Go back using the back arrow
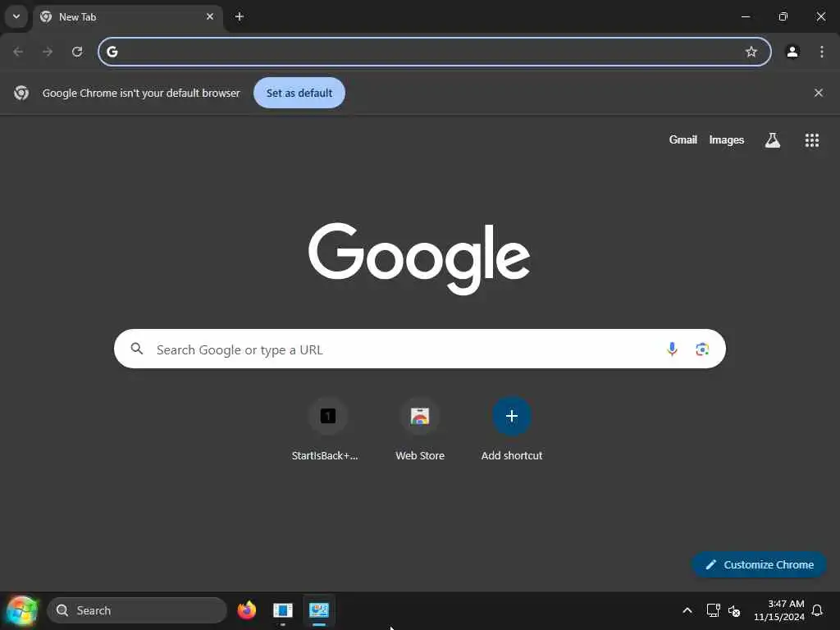 point(18,52)
